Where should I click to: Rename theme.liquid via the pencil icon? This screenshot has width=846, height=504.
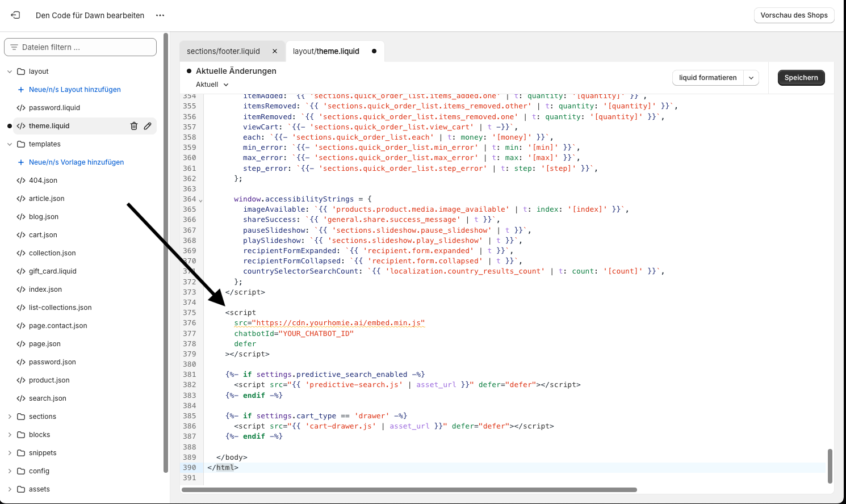(x=148, y=125)
